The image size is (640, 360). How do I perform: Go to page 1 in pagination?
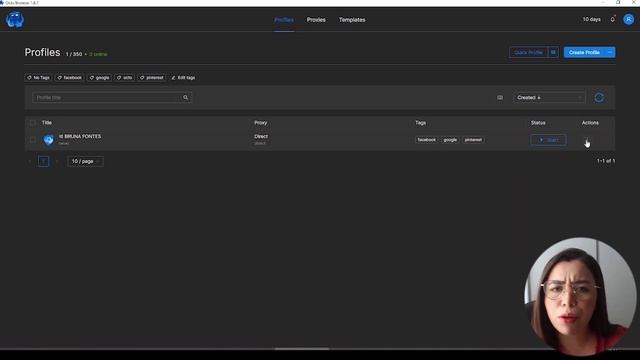[x=44, y=161]
